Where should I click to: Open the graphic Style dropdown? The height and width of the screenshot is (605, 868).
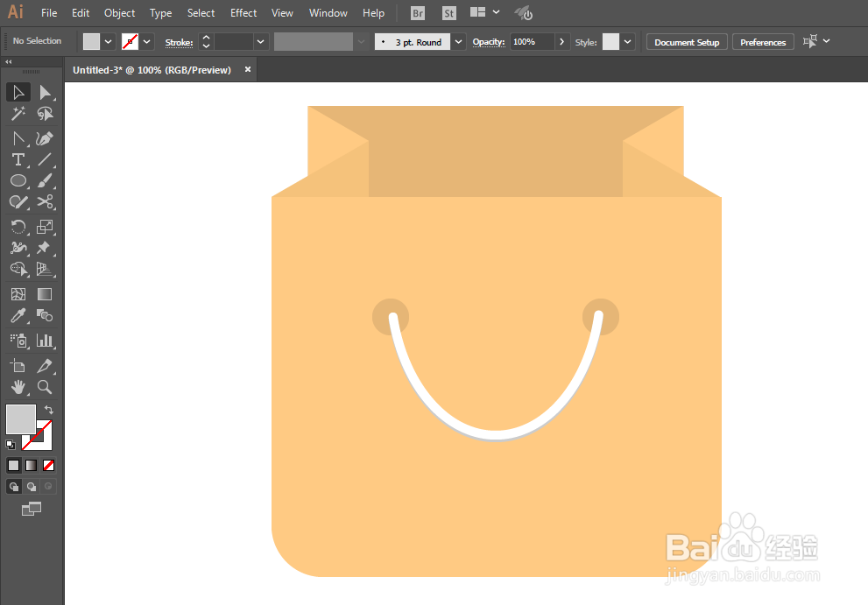click(627, 41)
